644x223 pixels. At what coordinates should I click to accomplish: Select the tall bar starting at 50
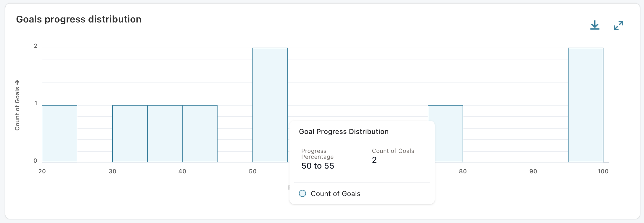[270, 105]
